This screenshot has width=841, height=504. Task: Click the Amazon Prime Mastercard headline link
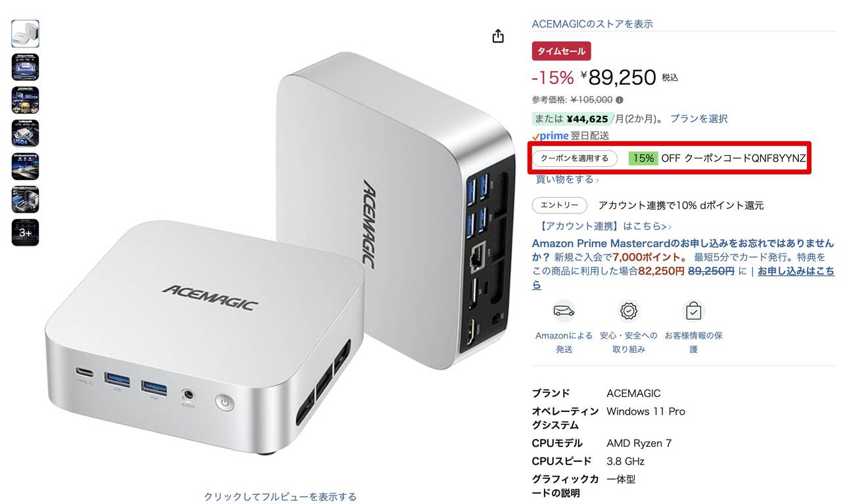pos(683,250)
